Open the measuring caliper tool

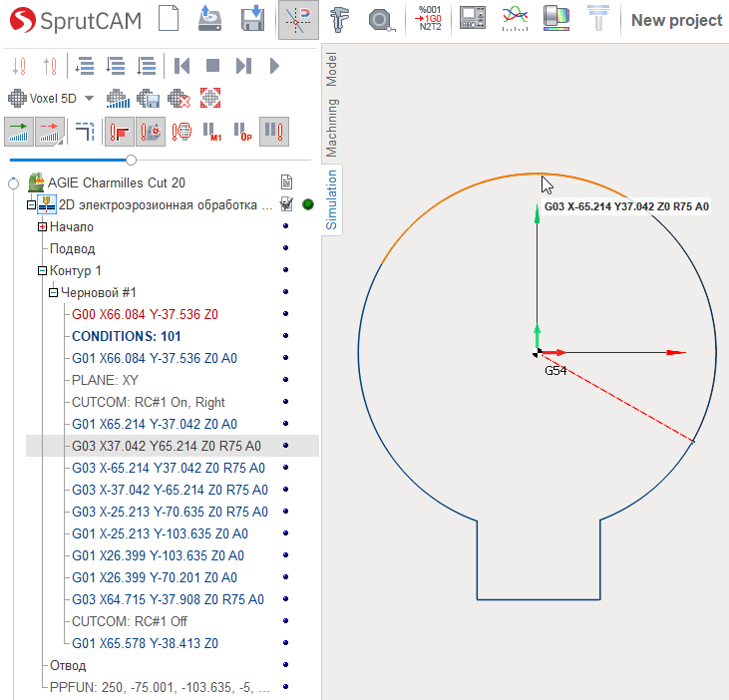point(340,20)
